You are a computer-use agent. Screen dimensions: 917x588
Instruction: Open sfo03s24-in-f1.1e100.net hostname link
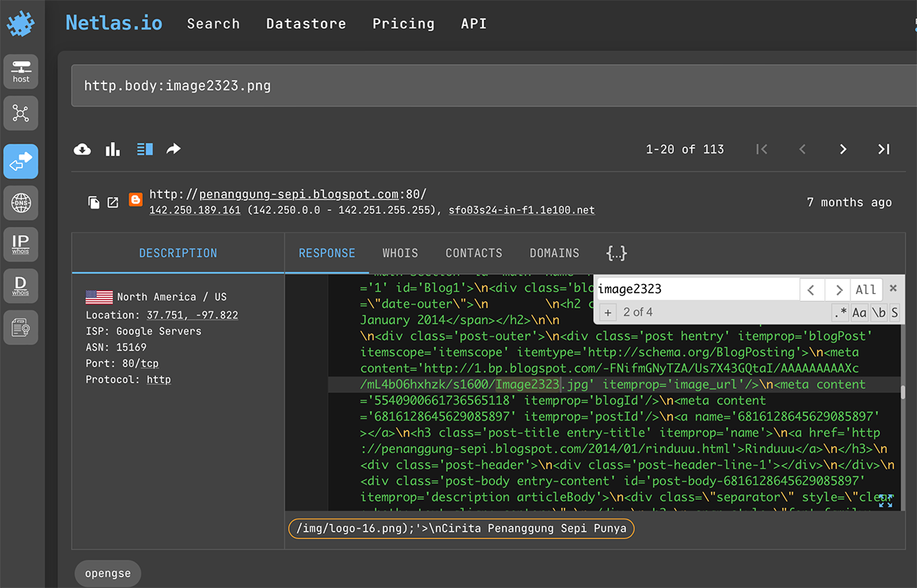coord(522,210)
